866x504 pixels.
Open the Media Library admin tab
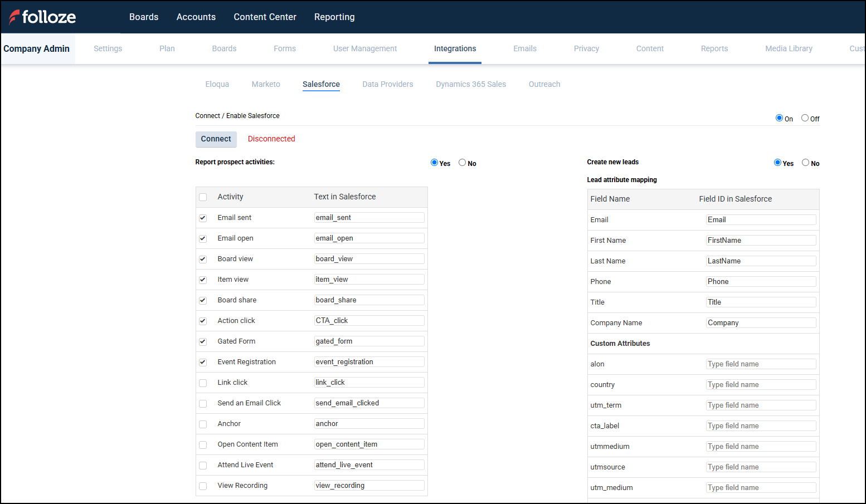(x=789, y=48)
